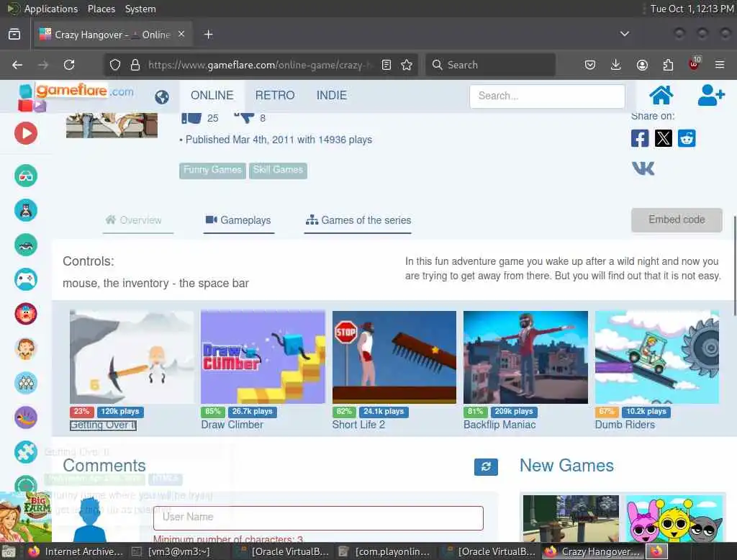The width and height of the screenshot is (737, 560).
Task: Click the Embed code button
Action: point(677,220)
